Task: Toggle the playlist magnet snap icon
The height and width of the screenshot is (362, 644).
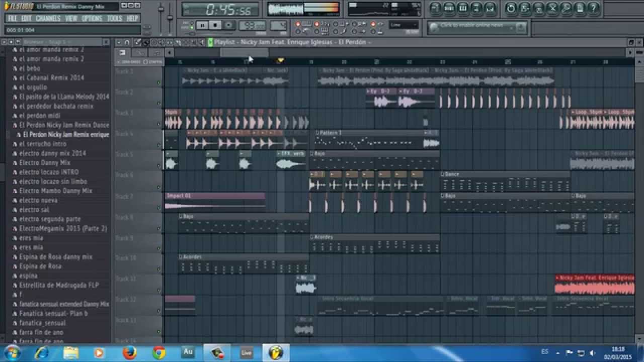Action: (127, 43)
